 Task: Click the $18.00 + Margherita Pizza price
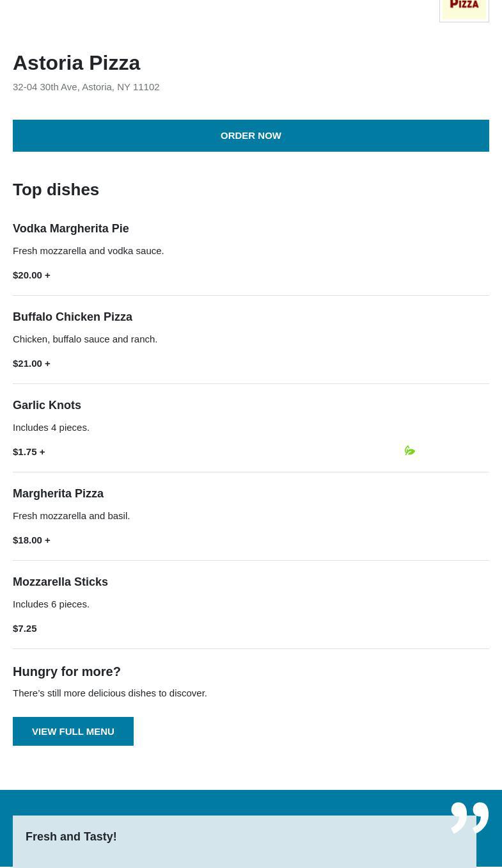31,540
